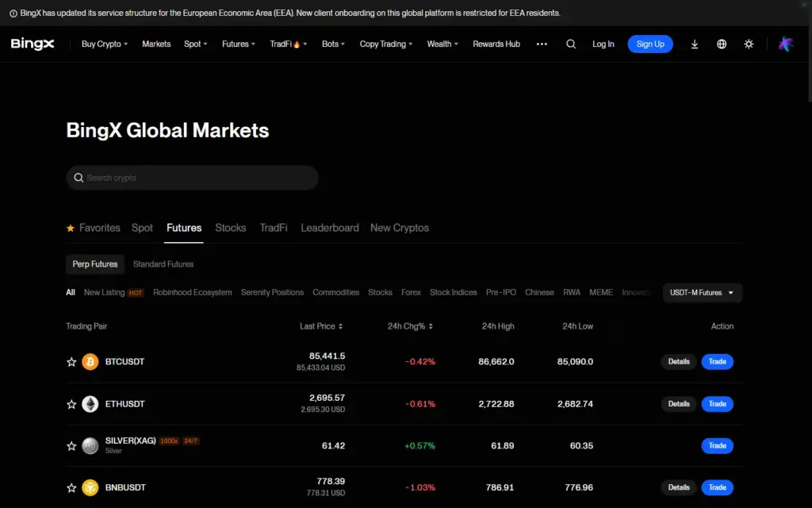The height and width of the screenshot is (508, 812).
Task: Open the USDT-M Futures selector
Action: (703, 293)
